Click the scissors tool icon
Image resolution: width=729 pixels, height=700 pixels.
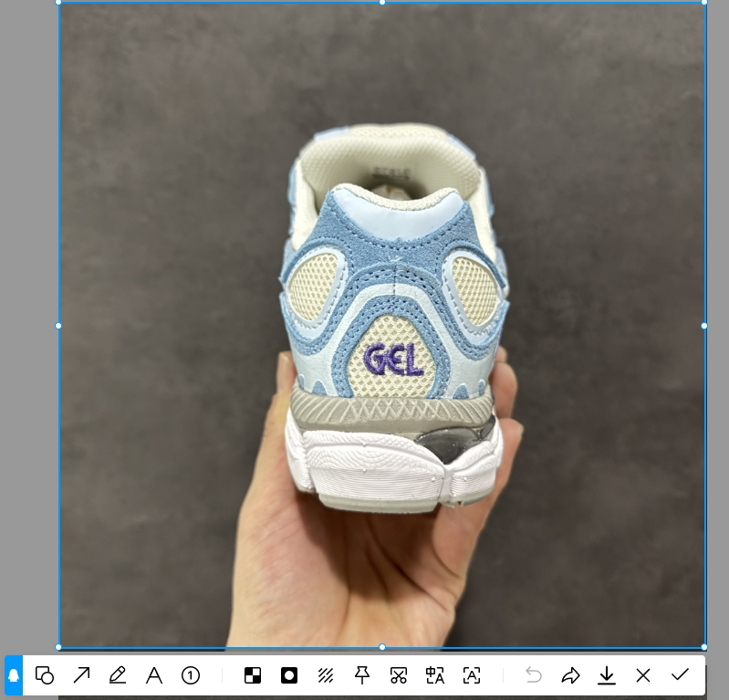399,675
